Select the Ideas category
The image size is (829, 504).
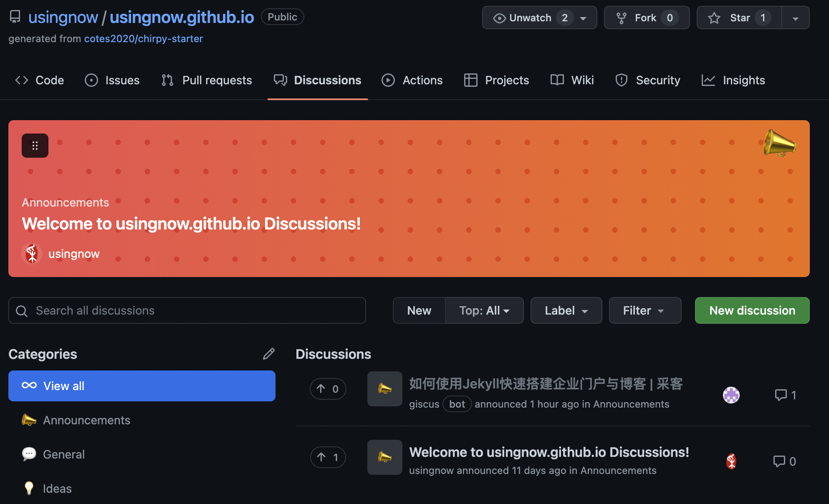(142, 489)
